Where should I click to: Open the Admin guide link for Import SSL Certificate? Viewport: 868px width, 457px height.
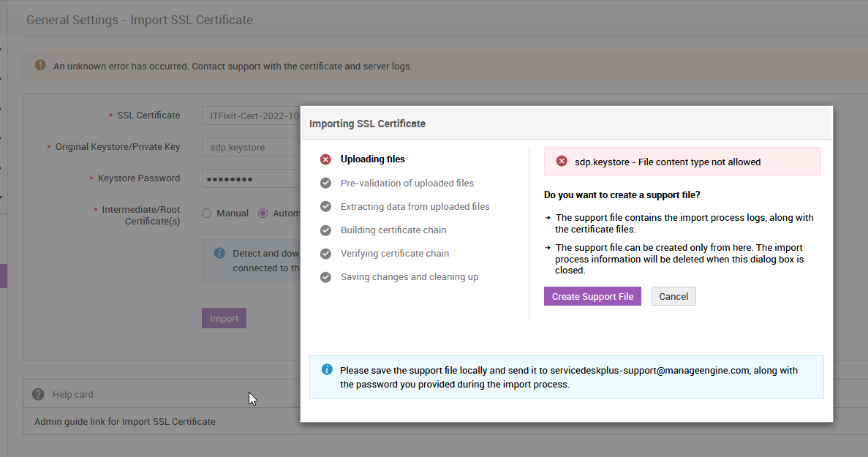125,421
